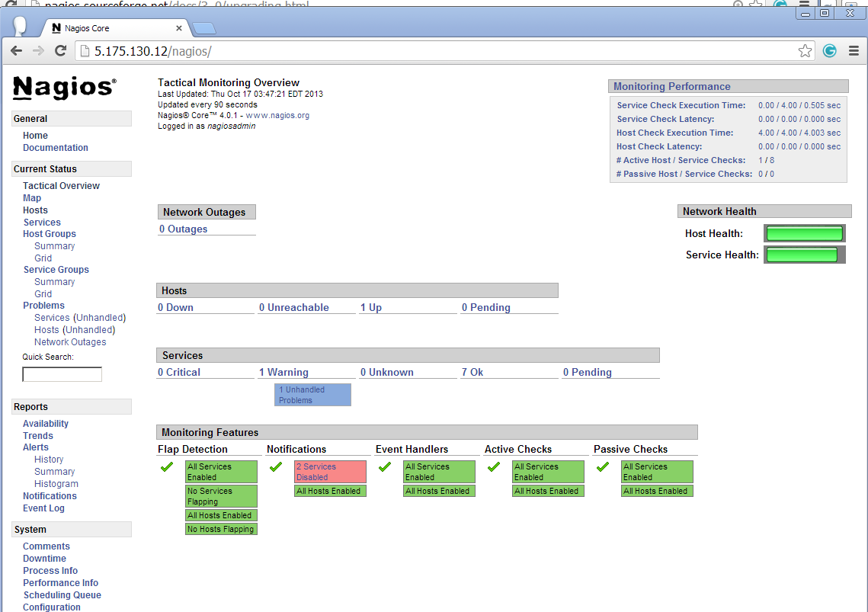The width and height of the screenshot is (868, 612).
Task: Open Notifications report in sidebar
Action: pyautogui.click(x=50, y=496)
